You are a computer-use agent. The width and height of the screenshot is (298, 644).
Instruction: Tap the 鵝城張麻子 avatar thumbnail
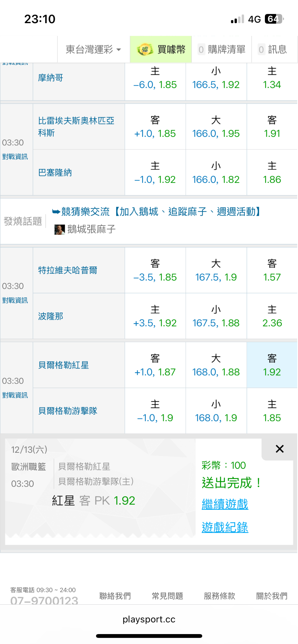tap(59, 229)
